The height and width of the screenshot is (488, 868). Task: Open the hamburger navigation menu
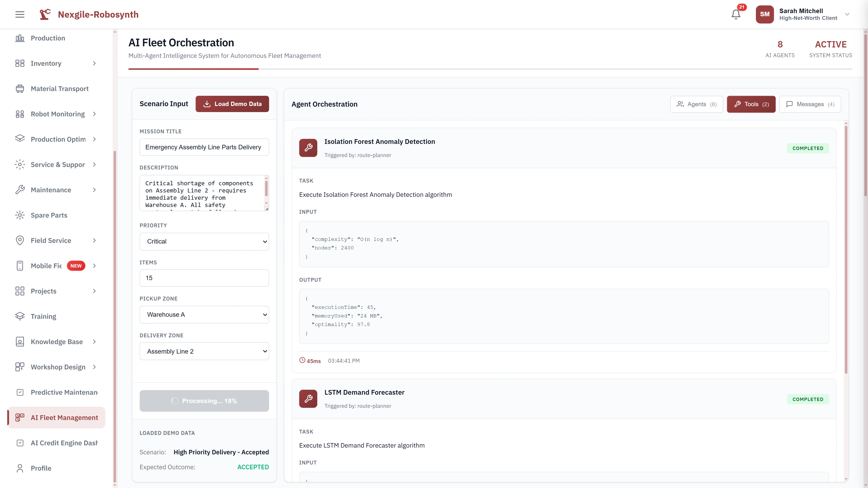(19, 14)
